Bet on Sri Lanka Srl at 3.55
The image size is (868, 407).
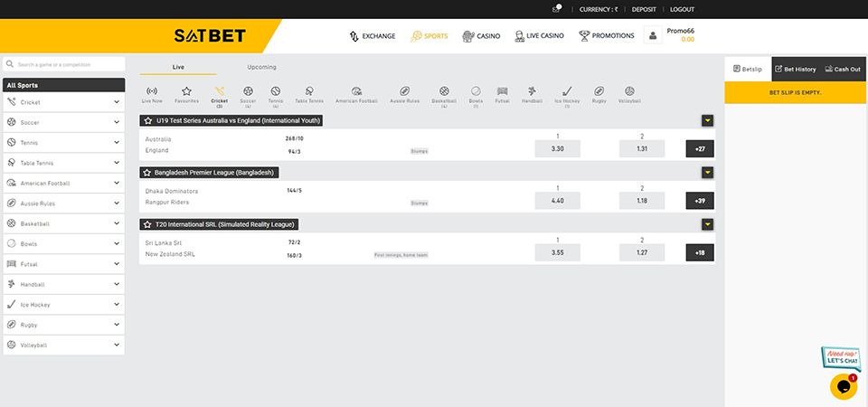[x=558, y=252]
